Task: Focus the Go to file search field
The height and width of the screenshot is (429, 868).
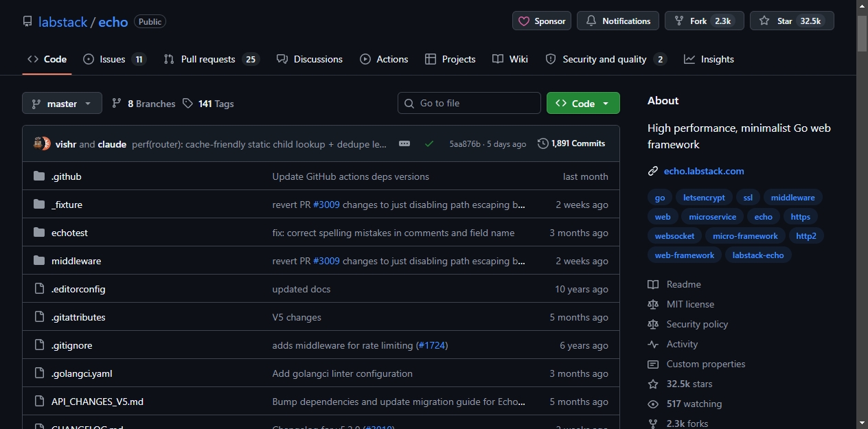Action: [469, 103]
